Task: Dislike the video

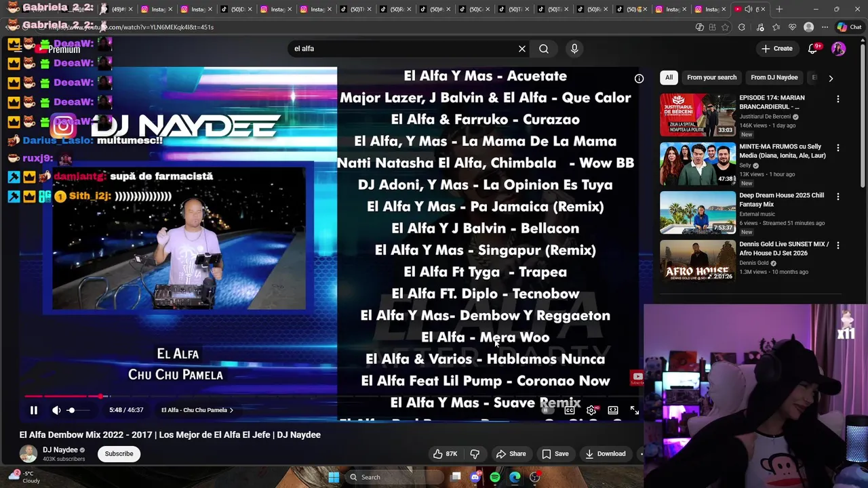Action: tap(475, 453)
